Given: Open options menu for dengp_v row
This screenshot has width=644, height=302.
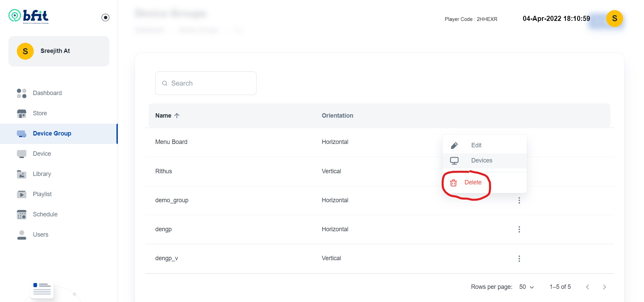Looking at the screenshot, I should 519,259.
